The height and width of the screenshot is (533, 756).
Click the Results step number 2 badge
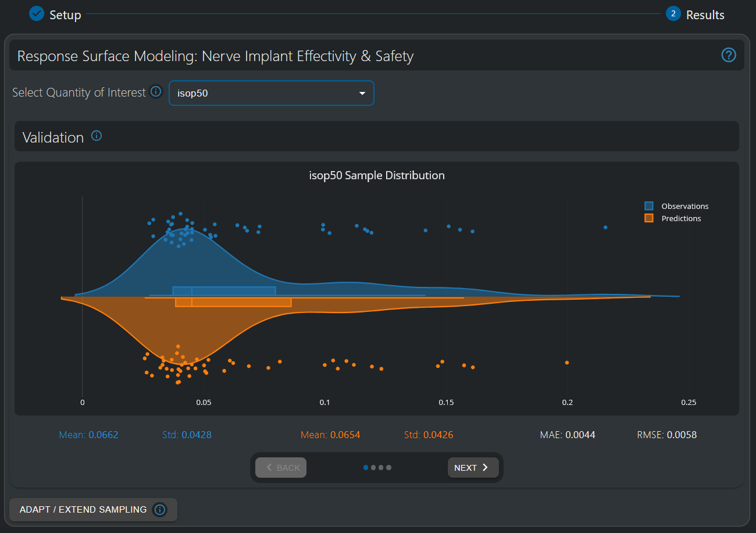pyautogui.click(x=673, y=14)
